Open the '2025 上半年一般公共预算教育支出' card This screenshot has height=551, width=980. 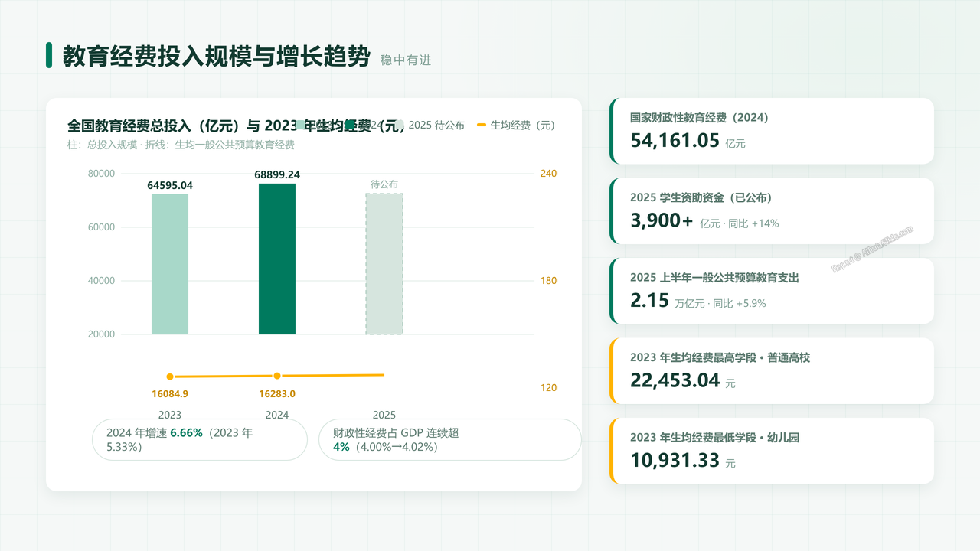pyautogui.click(x=772, y=291)
